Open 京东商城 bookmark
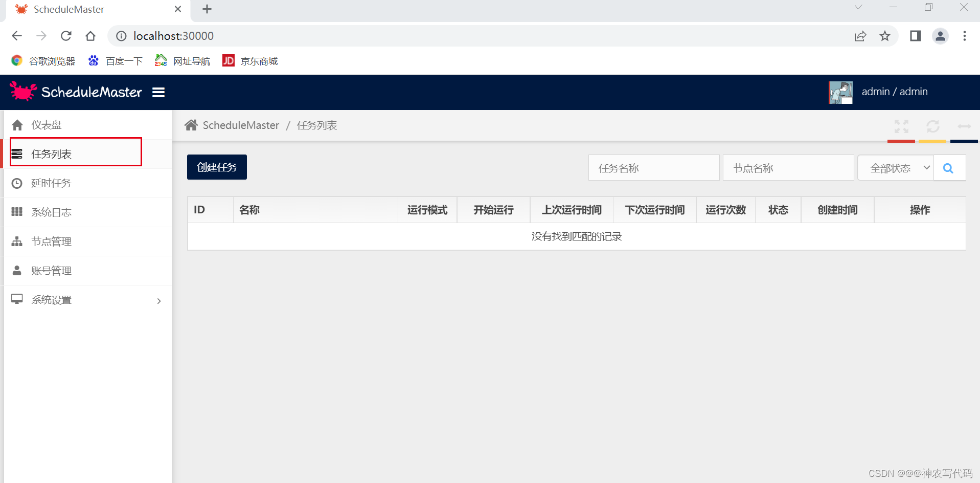Viewport: 980px width, 483px height. (x=250, y=61)
